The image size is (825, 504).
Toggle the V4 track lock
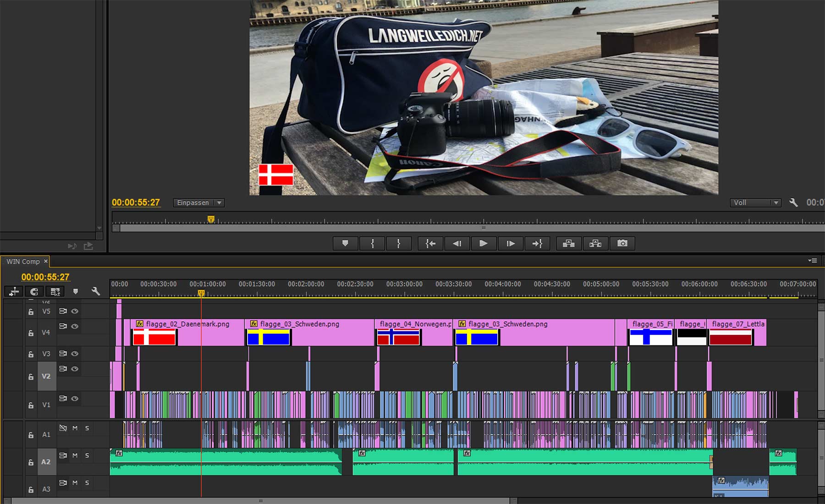31,333
